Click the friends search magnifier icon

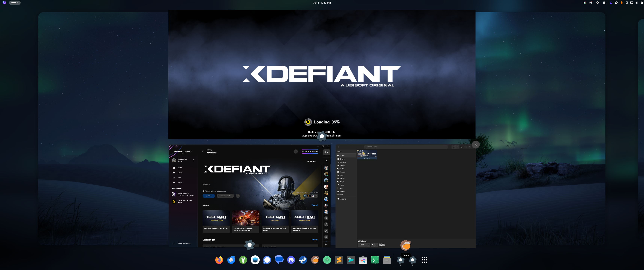pyautogui.click(x=326, y=161)
